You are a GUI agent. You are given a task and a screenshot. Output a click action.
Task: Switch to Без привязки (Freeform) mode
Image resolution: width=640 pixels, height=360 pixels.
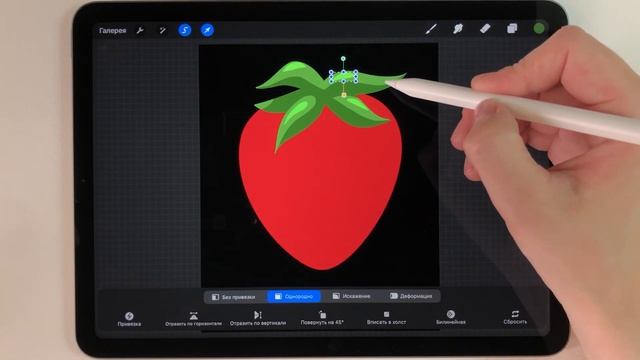click(234, 297)
